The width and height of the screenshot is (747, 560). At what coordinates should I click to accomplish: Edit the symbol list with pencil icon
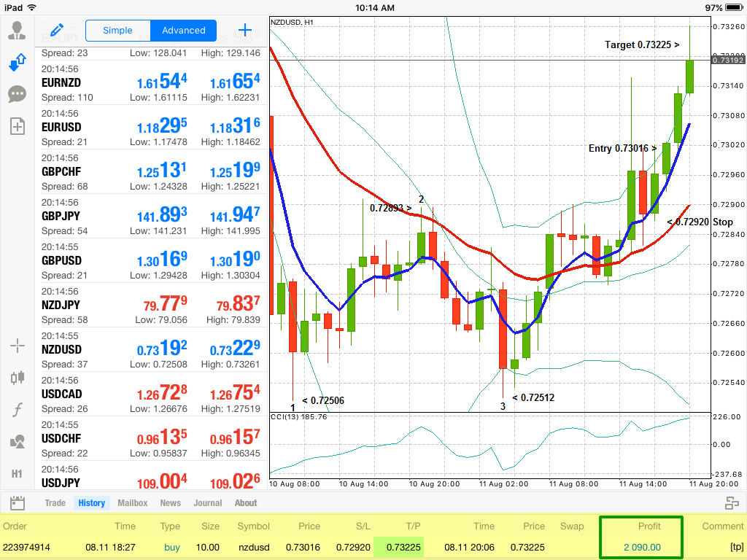pyautogui.click(x=57, y=30)
